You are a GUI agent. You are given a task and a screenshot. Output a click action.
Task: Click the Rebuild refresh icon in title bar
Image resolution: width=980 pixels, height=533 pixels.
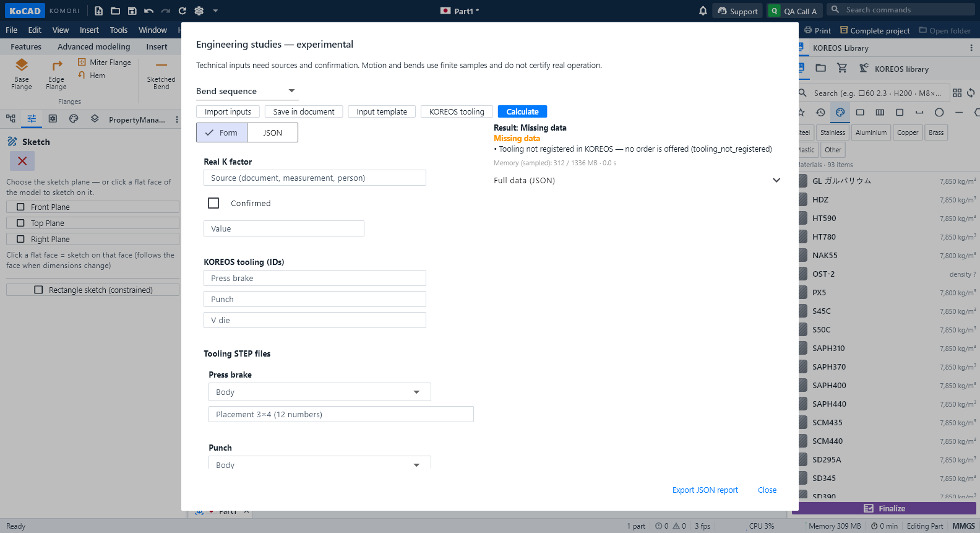click(182, 11)
